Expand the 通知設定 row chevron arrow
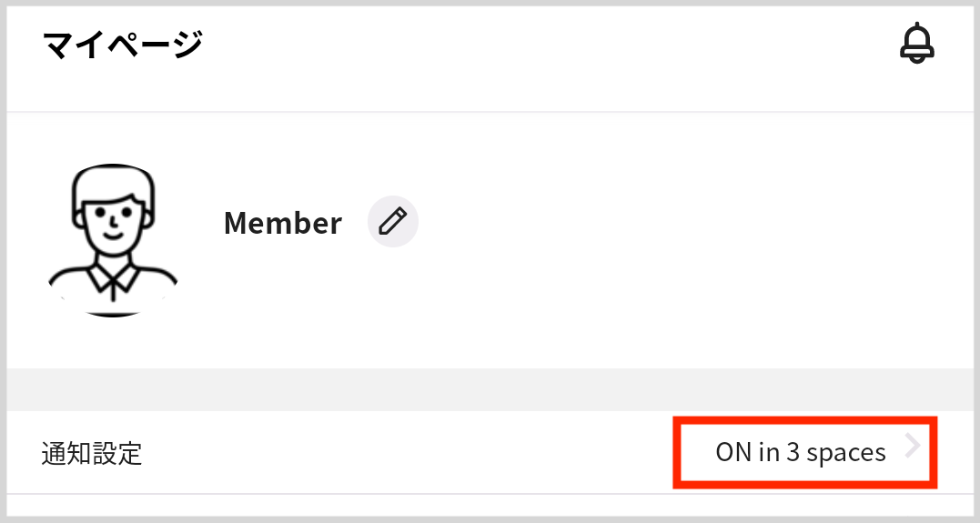The width and height of the screenshot is (980, 523). 914,446
